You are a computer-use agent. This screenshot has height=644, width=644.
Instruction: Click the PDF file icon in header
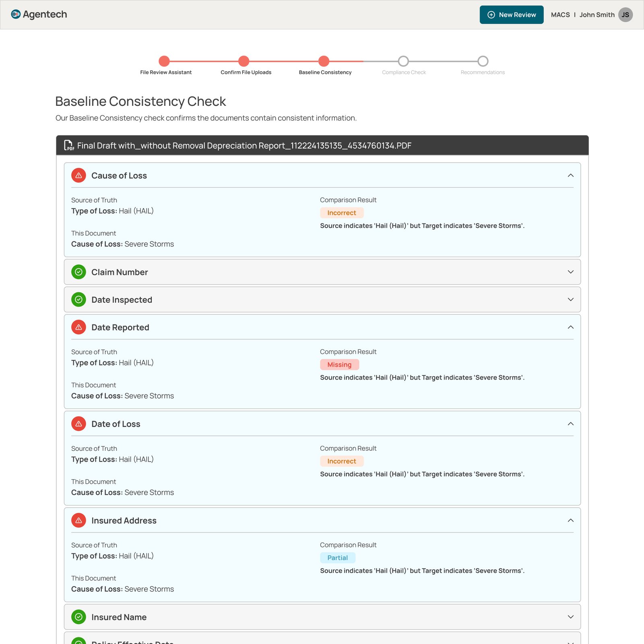pyautogui.click(x=69, y=145)
